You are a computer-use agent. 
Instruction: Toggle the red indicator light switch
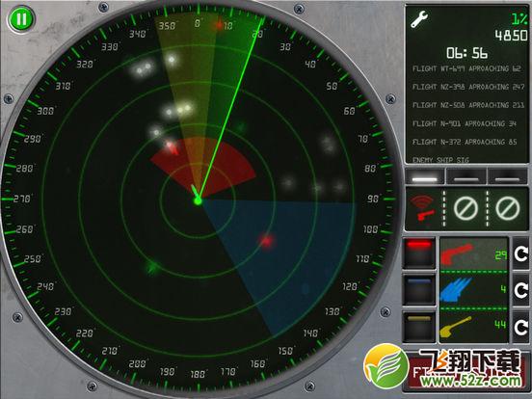pos(419,253)
